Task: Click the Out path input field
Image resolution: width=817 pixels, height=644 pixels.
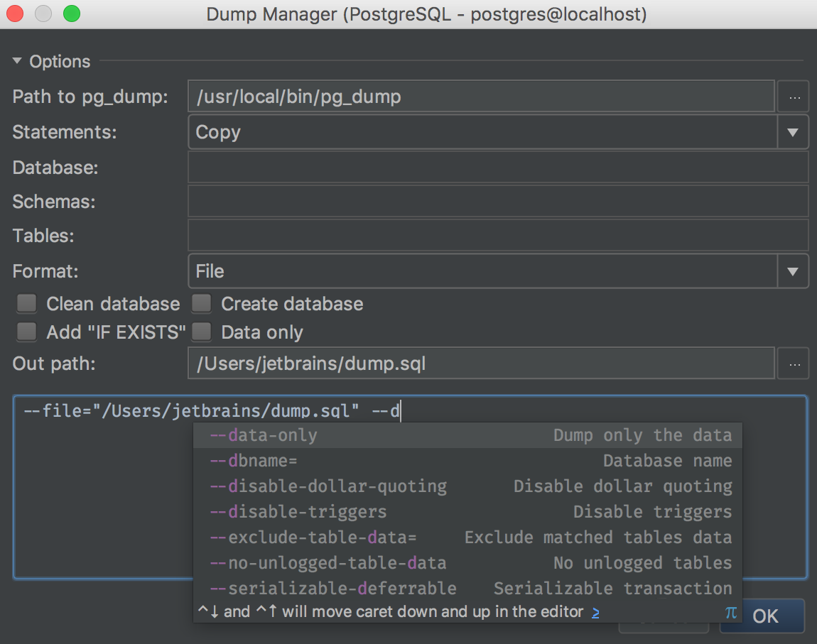Action: pos(481,364)
